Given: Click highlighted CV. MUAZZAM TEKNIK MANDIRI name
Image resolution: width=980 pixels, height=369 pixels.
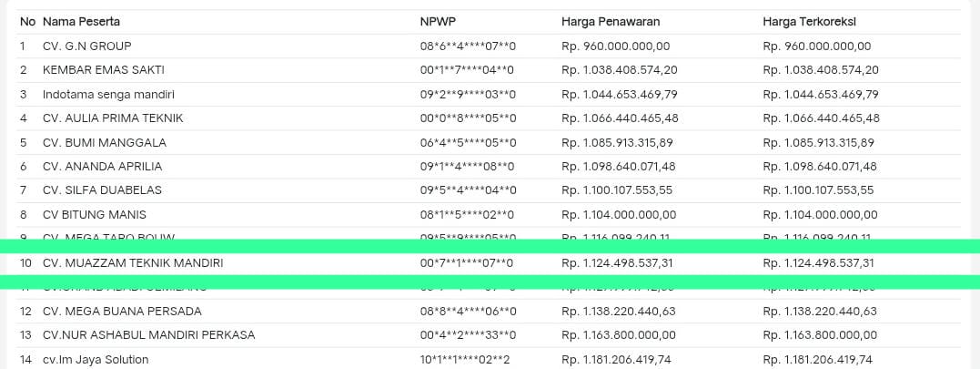Looking at the screenshot, I should click(133, 263).
